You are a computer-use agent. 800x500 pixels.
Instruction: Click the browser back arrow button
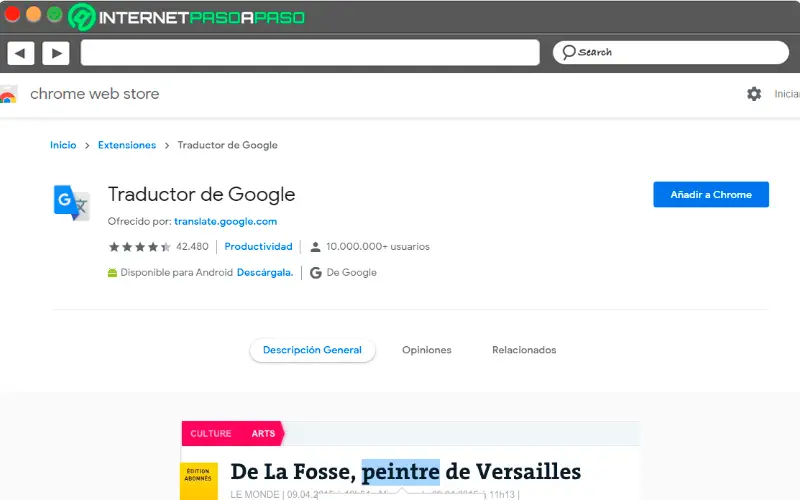coord(21,53)
